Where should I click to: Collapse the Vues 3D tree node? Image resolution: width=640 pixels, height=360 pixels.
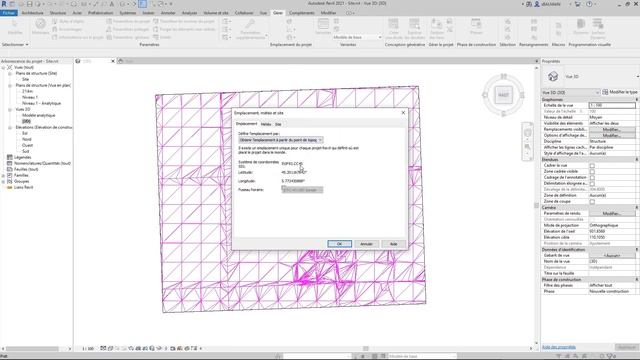click(10, 109)
